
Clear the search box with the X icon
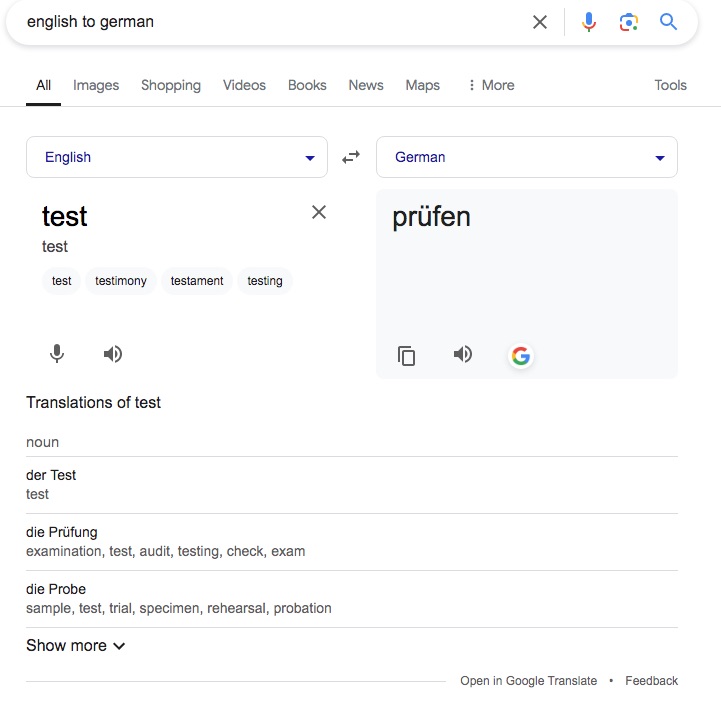pos(540,22)
